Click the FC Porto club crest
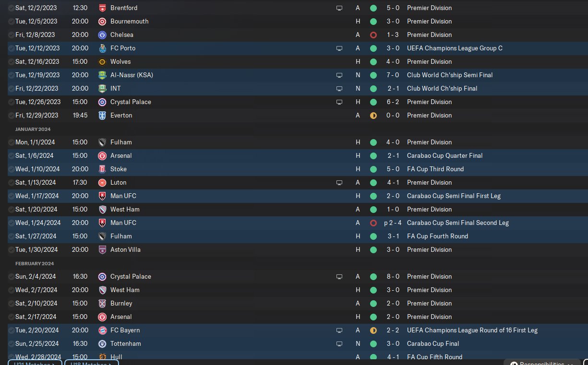588x365 pixels. pyautogui.click(x=102, y=48)
